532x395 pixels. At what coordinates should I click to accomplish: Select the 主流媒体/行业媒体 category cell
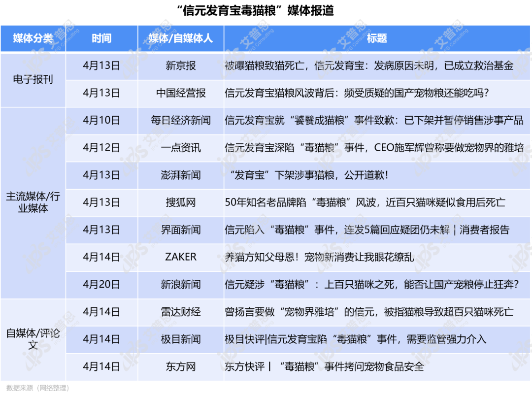[33, 202]
